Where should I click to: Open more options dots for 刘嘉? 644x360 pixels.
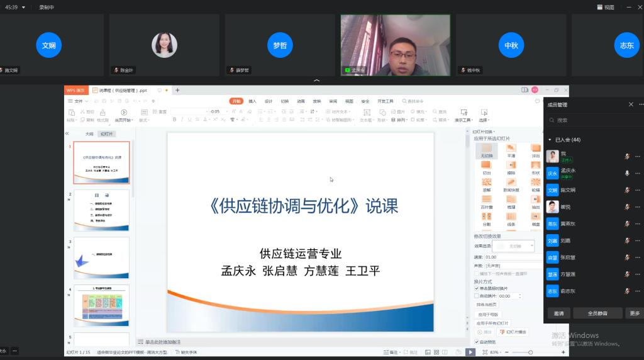[638, 240]
